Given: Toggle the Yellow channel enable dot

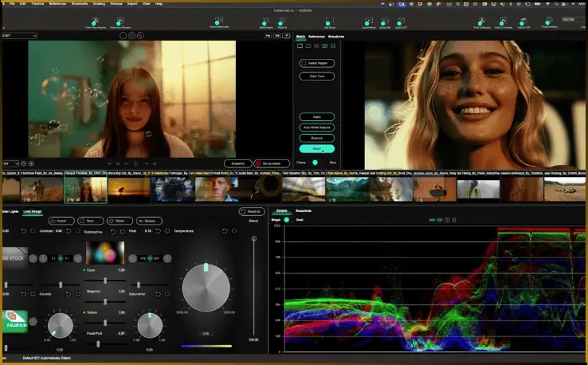Looking at the screenshot, I should [84, 312].
